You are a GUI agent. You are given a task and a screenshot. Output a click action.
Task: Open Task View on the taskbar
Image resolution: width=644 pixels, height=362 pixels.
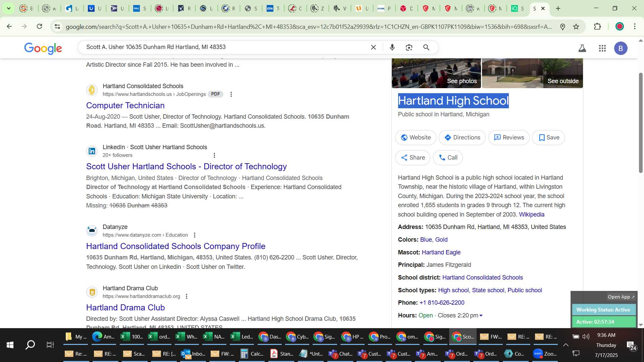coord(50,345)
